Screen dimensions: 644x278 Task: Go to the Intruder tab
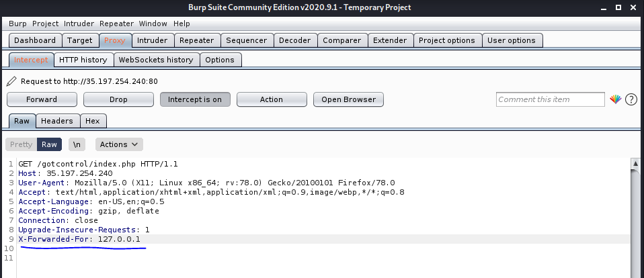pyautogui.click(x=153, y=40)
